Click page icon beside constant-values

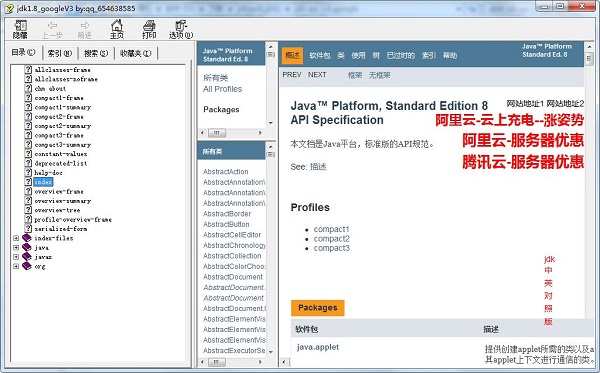pyautogui.click(x=28, y=154)
